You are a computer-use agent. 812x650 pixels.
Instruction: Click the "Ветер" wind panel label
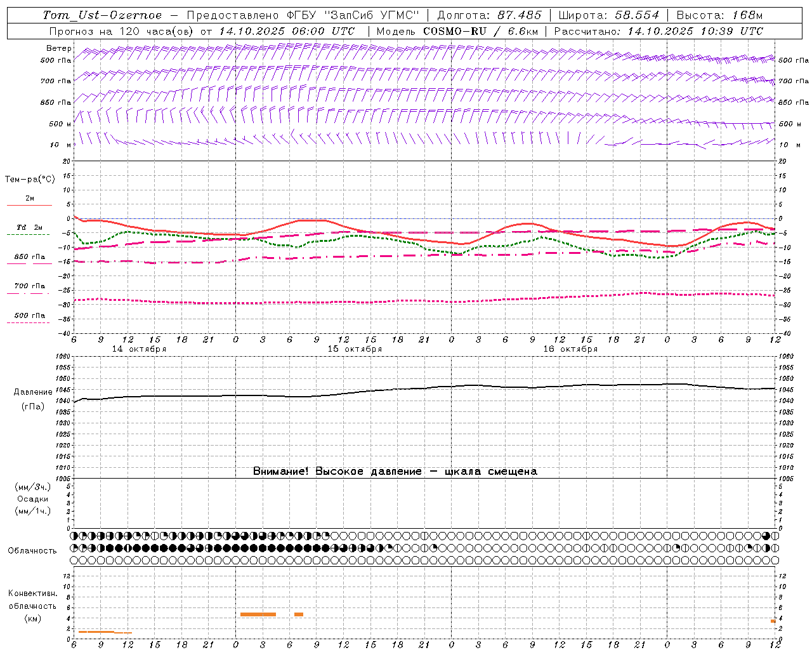click(x=58, y=48)
